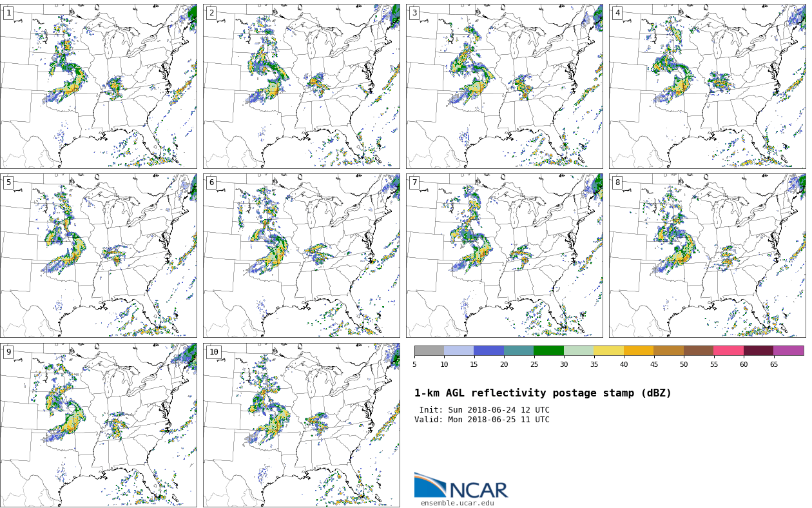Click the gray 5-10 dBZ color swatch
812x508 pixels.
[429, 351]
